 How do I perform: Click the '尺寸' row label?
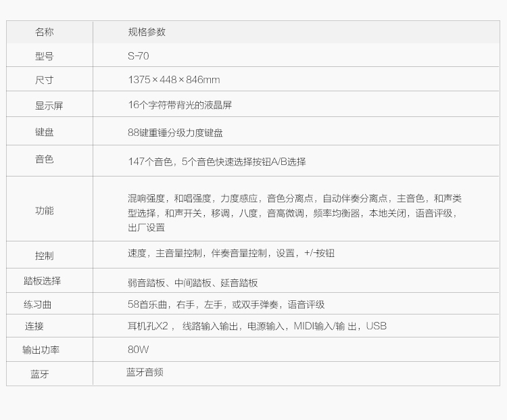45,80
